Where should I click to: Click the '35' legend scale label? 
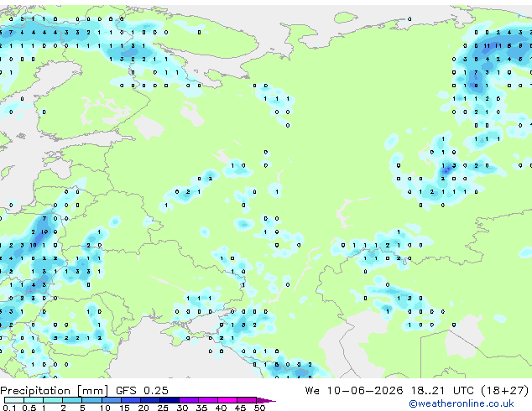(x=201, y=408)
